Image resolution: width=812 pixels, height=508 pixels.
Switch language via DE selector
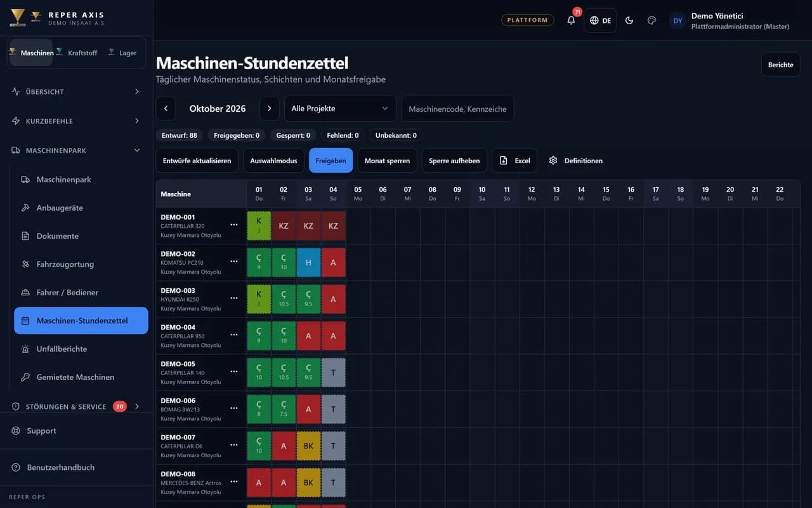tap(600, 20)
